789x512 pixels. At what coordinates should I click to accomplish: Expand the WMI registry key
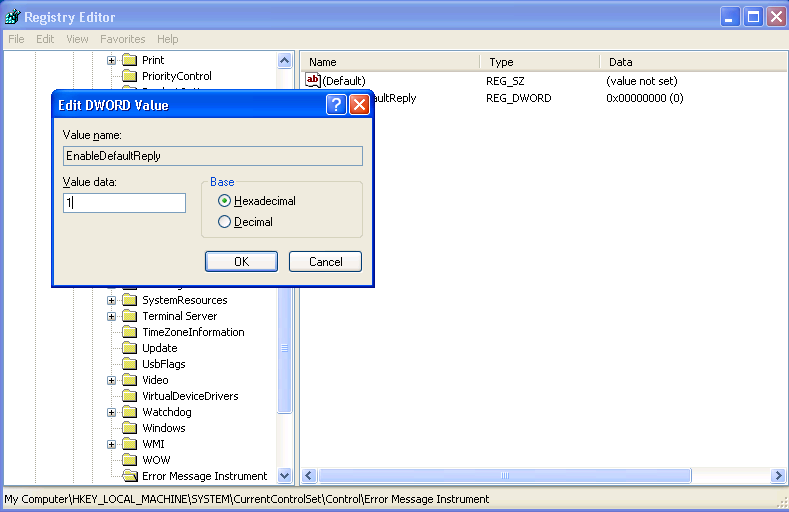coord(112,444)
